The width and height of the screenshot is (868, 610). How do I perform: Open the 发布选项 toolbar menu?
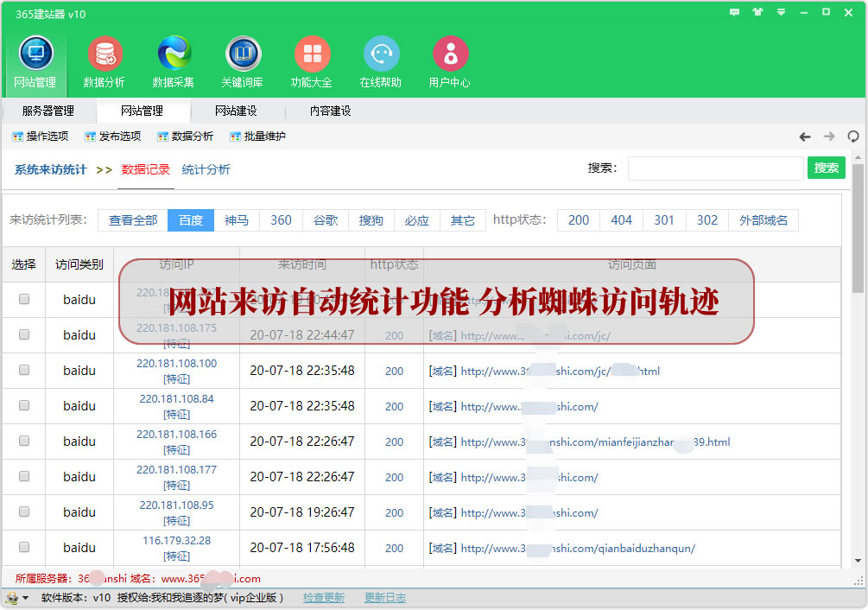[113, 137]
